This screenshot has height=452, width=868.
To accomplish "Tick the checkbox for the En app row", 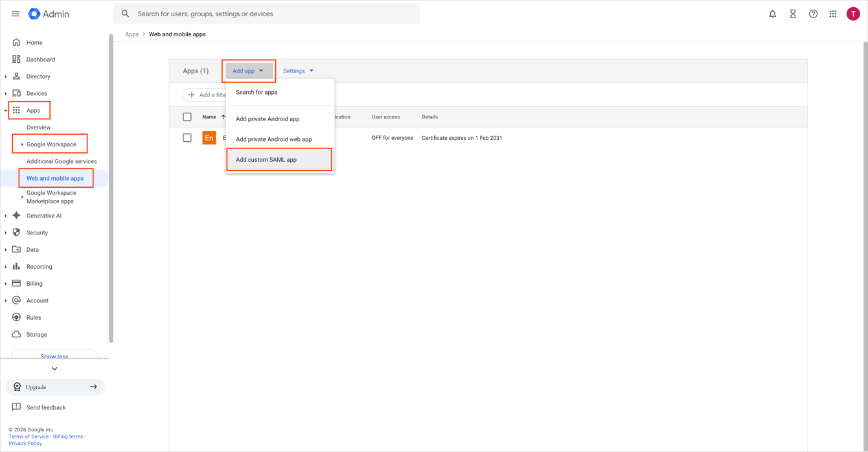I will 187,138.
